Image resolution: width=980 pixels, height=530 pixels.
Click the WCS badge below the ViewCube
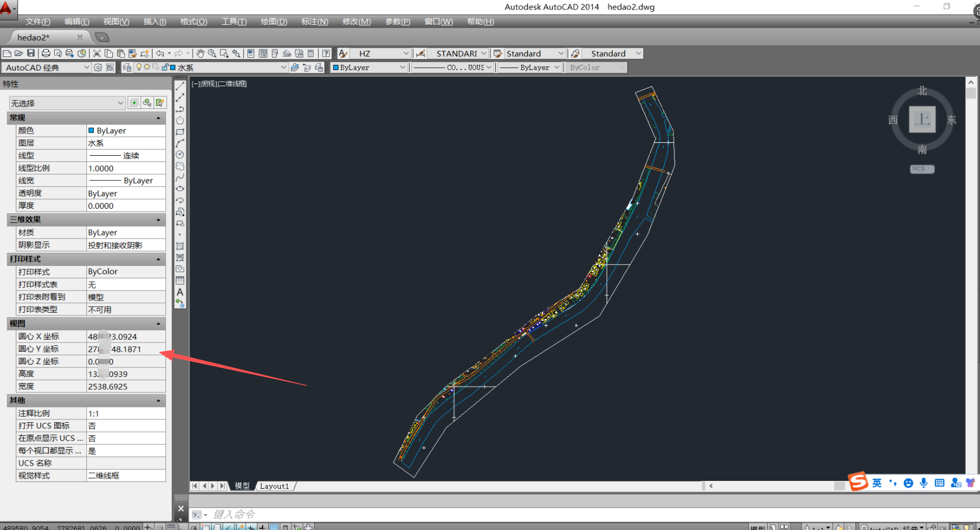pyautogui.click(x=922, y=169)
